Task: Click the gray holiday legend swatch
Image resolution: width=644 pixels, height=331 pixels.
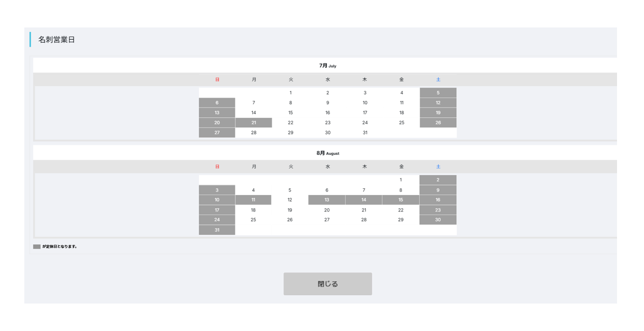Action: coord(36,246)
